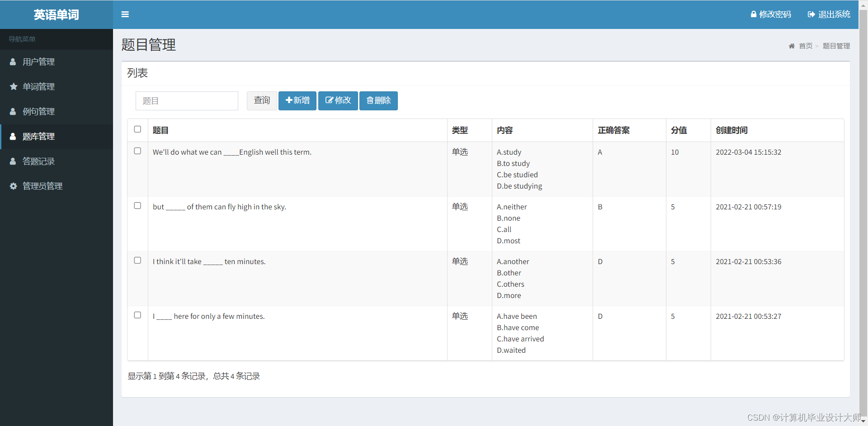Click the home icon in the breadcrumb

(792, 46)
